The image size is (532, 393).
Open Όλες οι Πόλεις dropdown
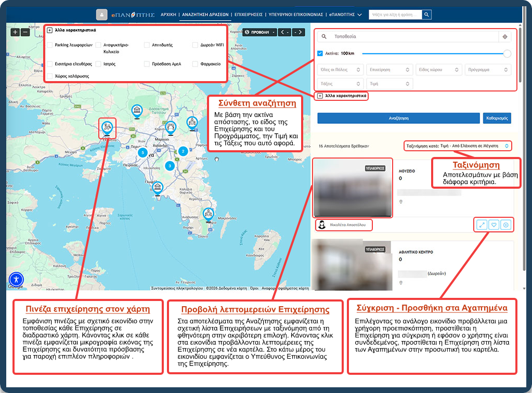(340, 70)
